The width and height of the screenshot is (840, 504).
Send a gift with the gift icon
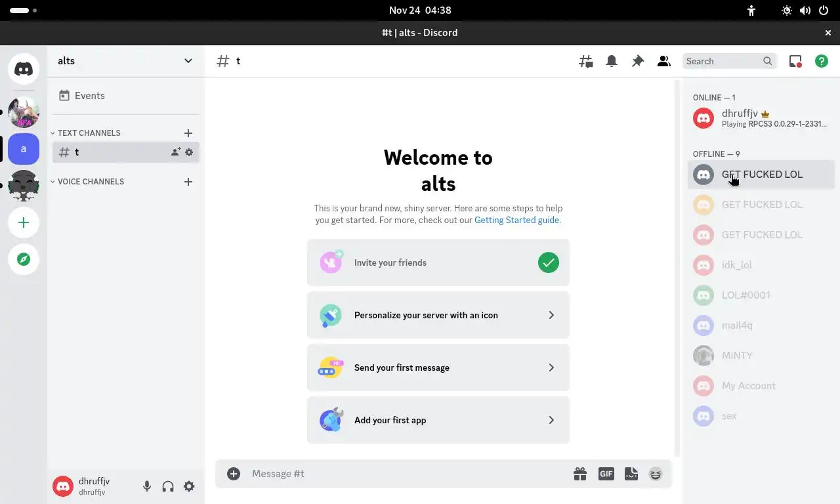579,473
